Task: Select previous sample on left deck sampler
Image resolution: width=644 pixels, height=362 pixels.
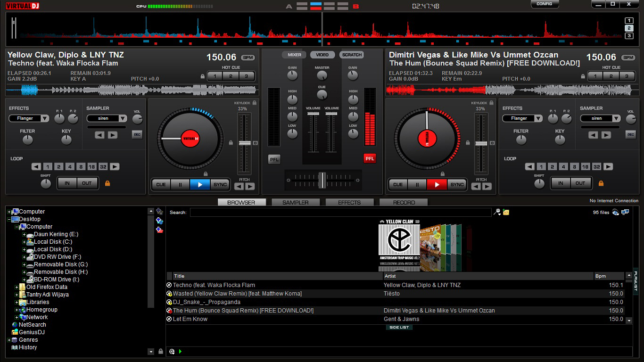Action: tap(99, 135)
